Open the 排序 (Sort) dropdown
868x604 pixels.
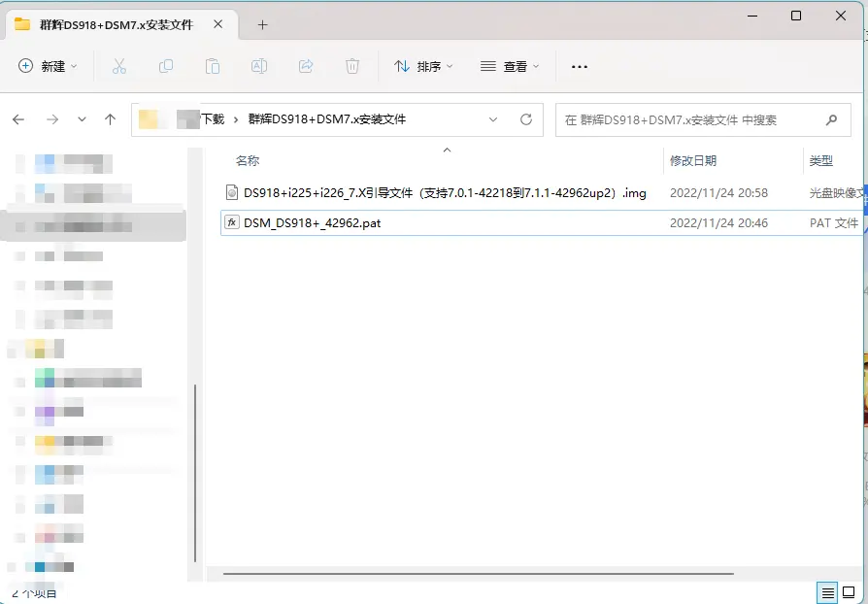tap(423, 66)
